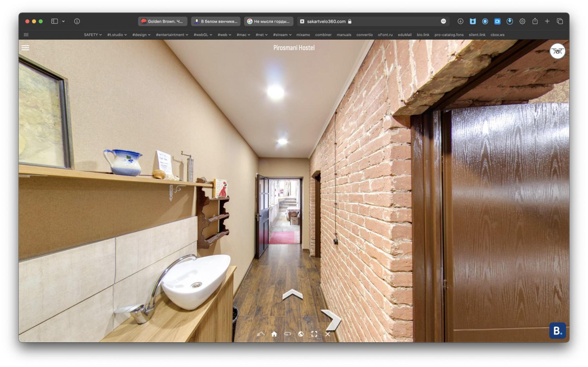The image size is (588, 367).
Task: Open the globe map icon
Action: [x=301, y=334]
